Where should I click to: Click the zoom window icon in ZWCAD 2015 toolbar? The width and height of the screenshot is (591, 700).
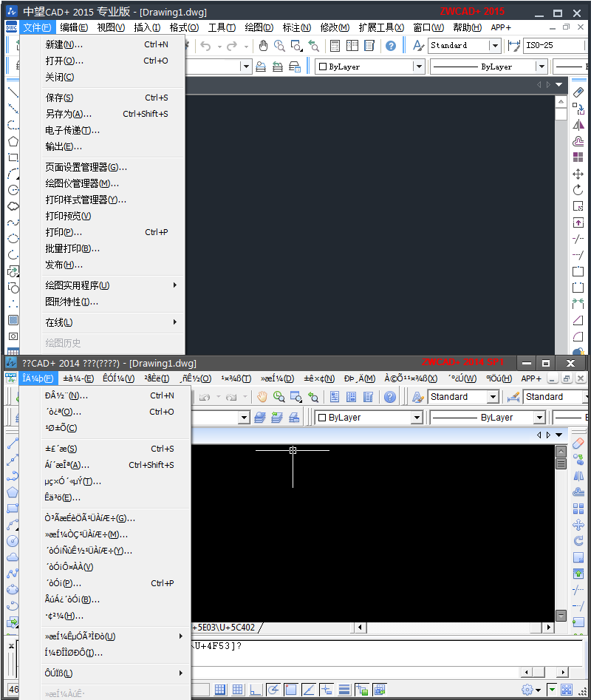click(296, 46)
